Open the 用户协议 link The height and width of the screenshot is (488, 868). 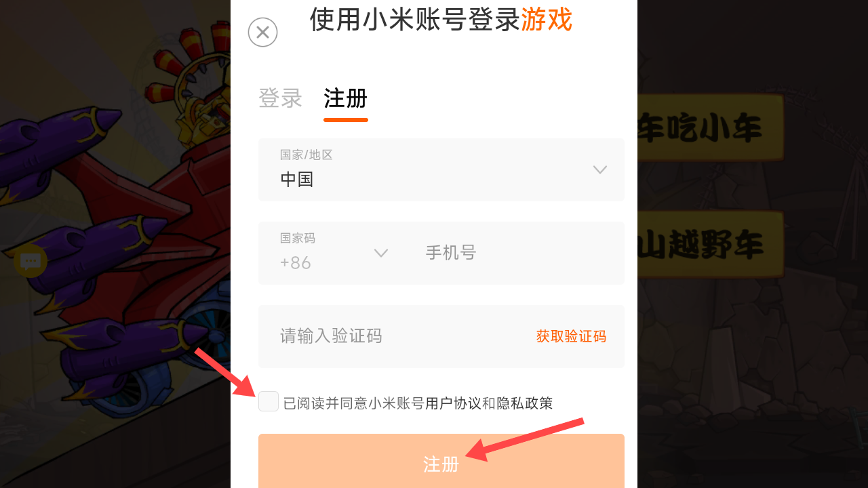[453, 403]
